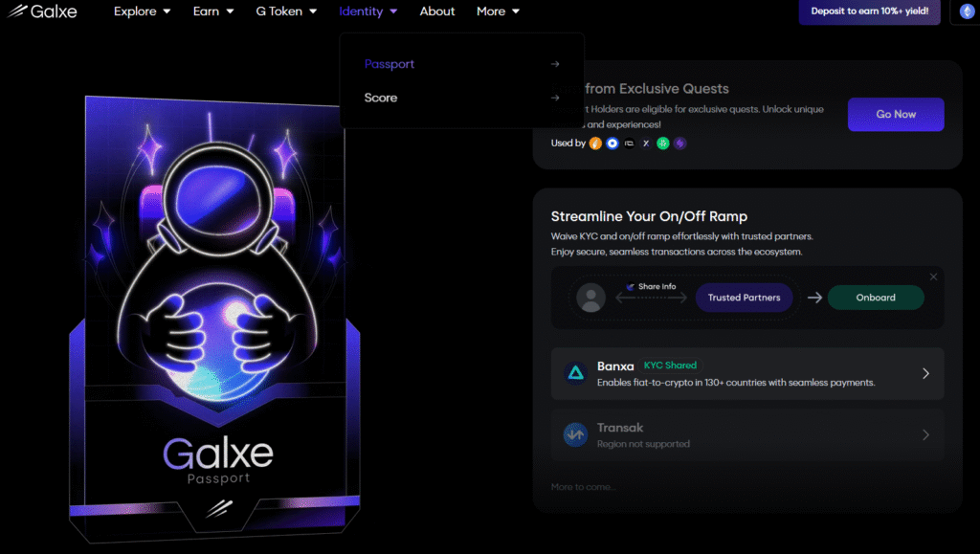980x554 pixels.
Task: Click the Transak arrows logo
Action: 575,434
